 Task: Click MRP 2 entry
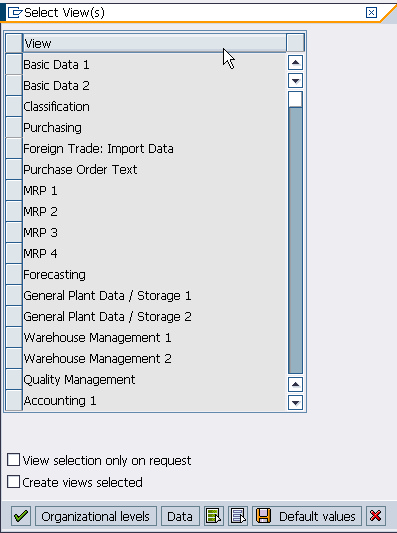[x=40, y=211]
